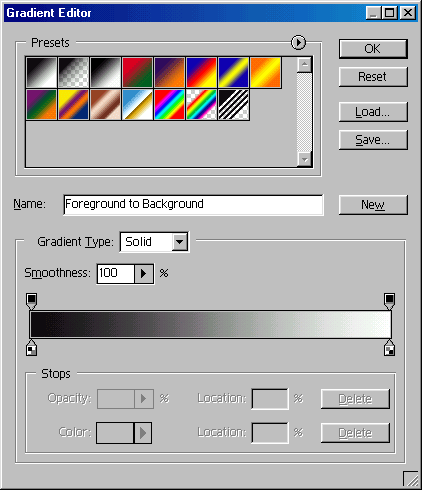The width and height of the screenshot is (422, 490).
Task: Open the Smoothness slider popup arrow
Action: tap(144, 274)
